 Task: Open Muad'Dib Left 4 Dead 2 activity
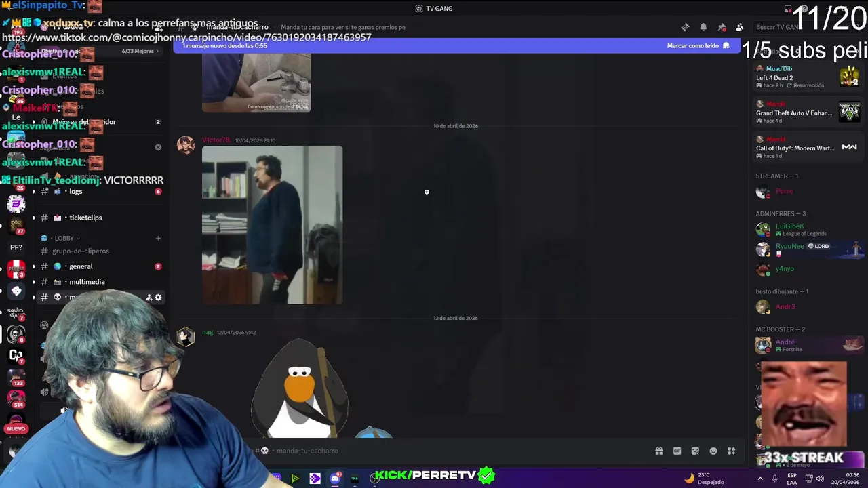pos(807,77)
